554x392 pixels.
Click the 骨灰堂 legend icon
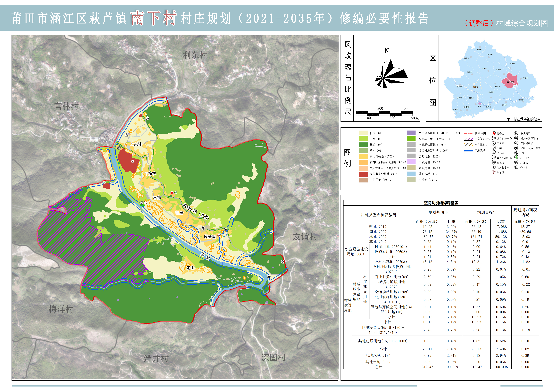pos(516,167)
